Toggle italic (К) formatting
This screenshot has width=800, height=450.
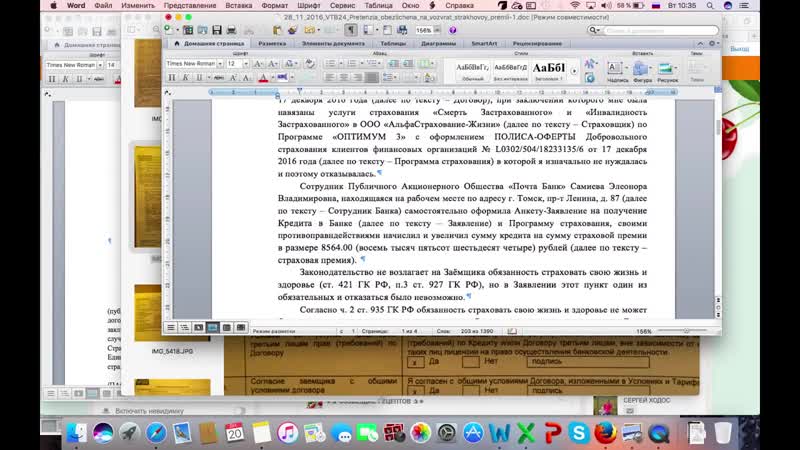click(186, 78)
